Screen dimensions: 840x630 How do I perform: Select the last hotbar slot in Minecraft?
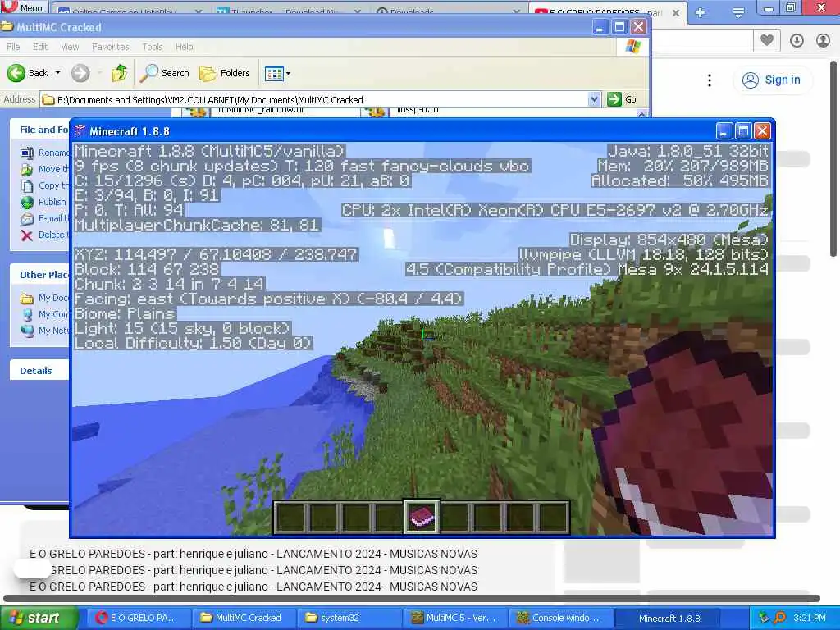click(552, 518)
